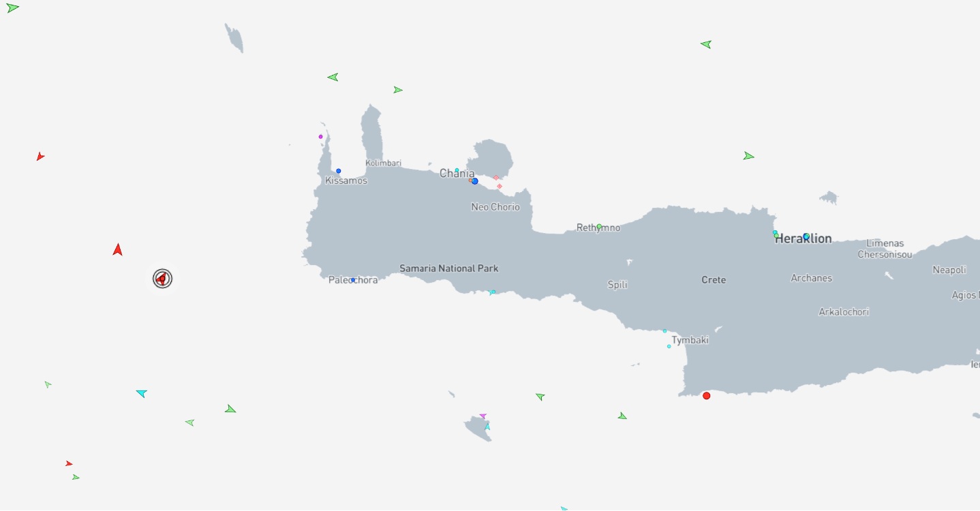Select the Chania city label
The height and width of the screenshot is (511, 980).
(457, 174)
